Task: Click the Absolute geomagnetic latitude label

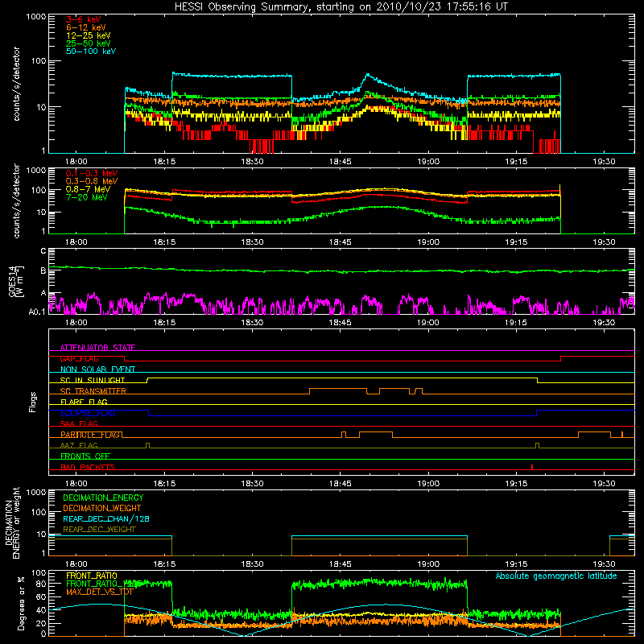Action: coord(556,576)
